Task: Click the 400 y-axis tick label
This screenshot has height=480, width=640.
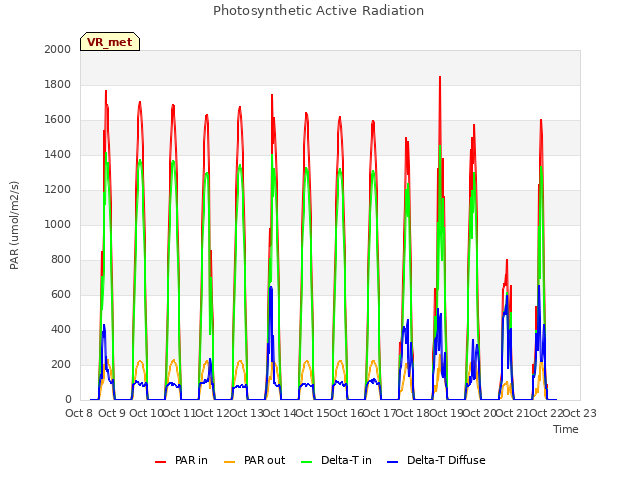Action: 61,329
